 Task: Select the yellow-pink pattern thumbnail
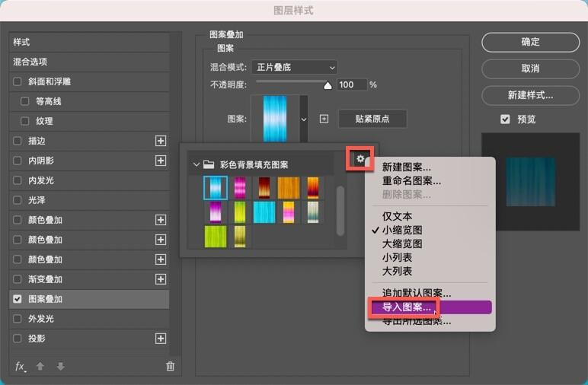coord(289,212)
